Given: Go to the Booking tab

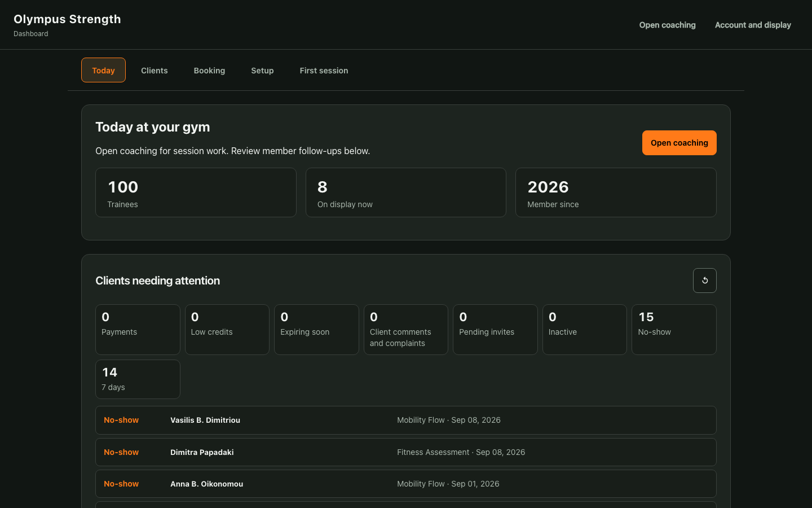Looking at the screenshot, I should [209, 70].
